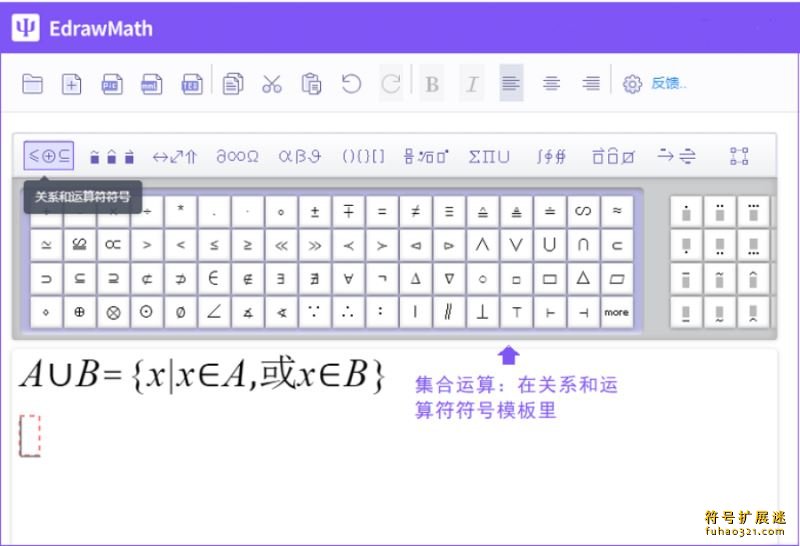Viewport: 800px width, 546px height.
Task: Cut selection with scissors icon
Action: point(272,84)
